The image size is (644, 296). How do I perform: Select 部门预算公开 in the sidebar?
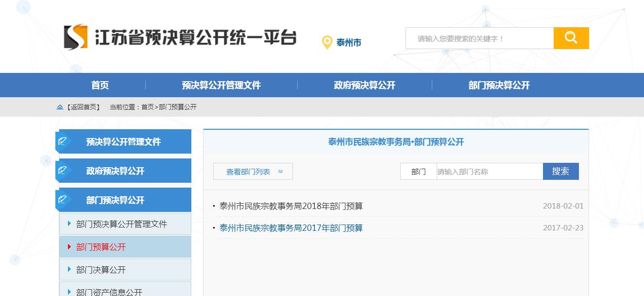(x=101, y=247)
